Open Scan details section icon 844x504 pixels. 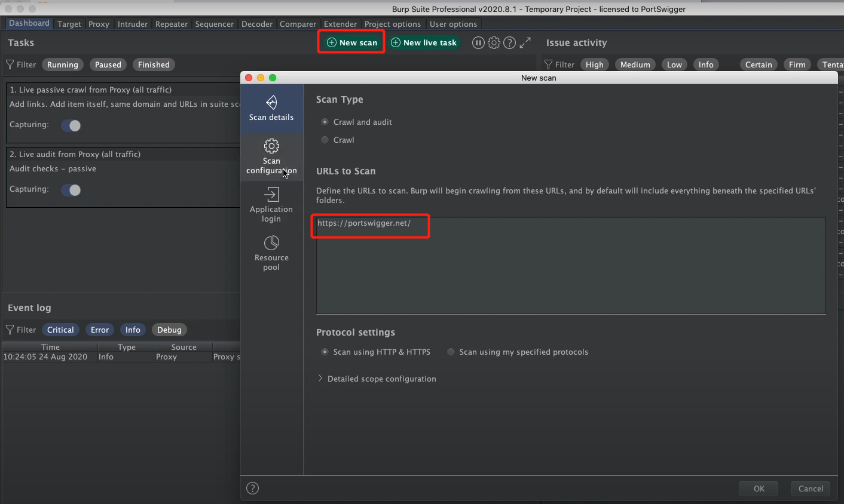click(271, 103)
